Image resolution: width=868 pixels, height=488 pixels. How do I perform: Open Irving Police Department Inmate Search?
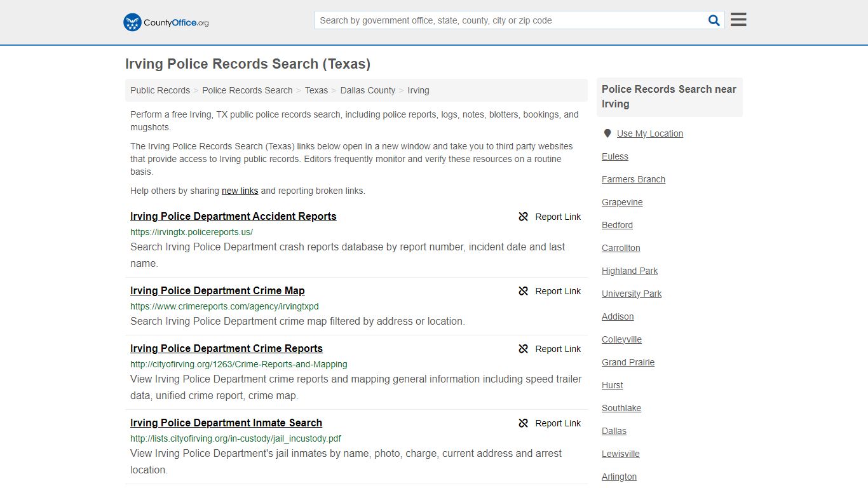[x=226, y=423]
